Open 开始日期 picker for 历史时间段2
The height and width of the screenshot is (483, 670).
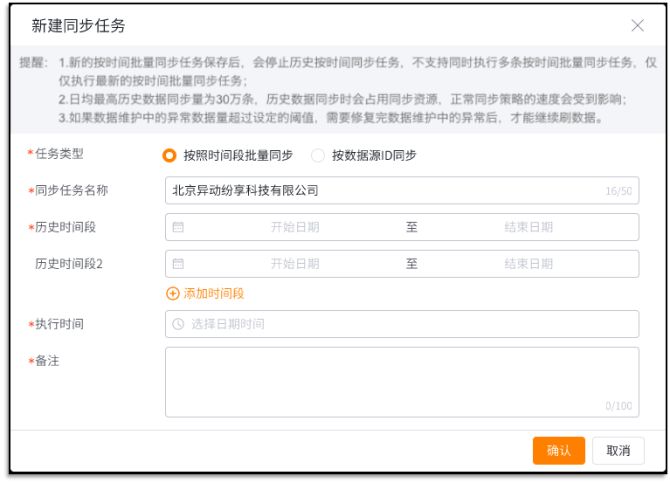point(295,264)
